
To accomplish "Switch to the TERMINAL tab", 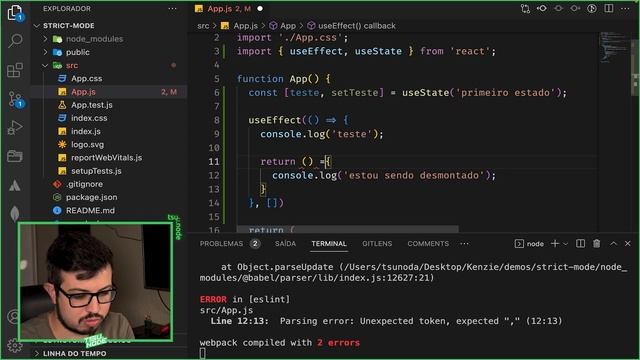I will pyautogui.click(x=329, y=244).
